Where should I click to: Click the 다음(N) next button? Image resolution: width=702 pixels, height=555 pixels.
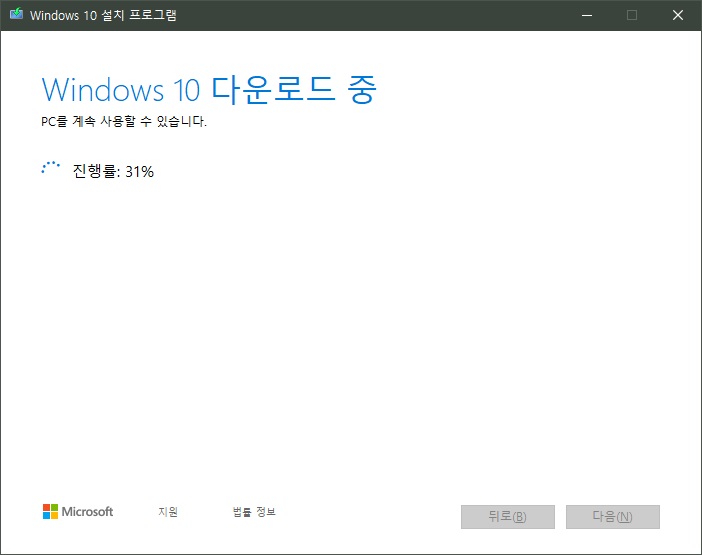click(612, 517)
